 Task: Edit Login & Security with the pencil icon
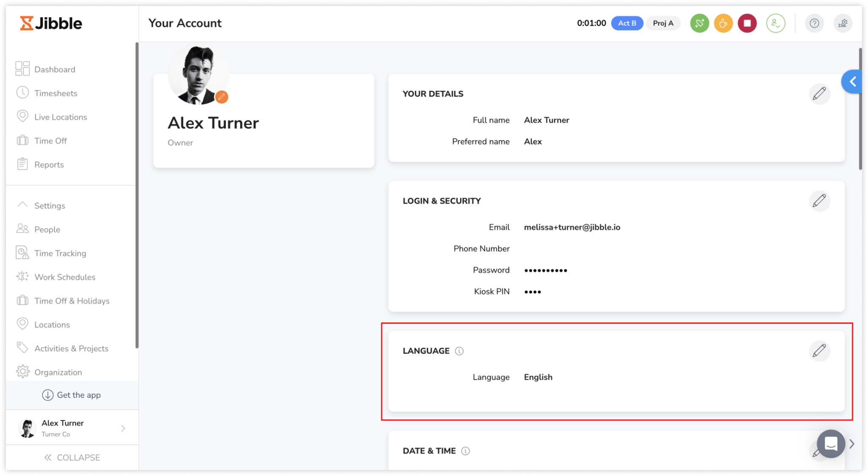coord(820,201)
